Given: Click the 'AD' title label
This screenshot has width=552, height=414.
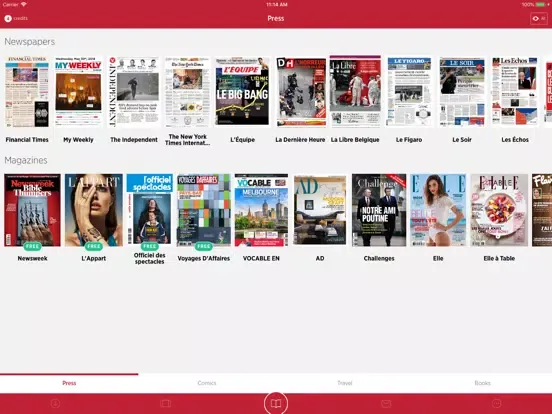Looking at the screenshot, I should click(x=320, y=258).
